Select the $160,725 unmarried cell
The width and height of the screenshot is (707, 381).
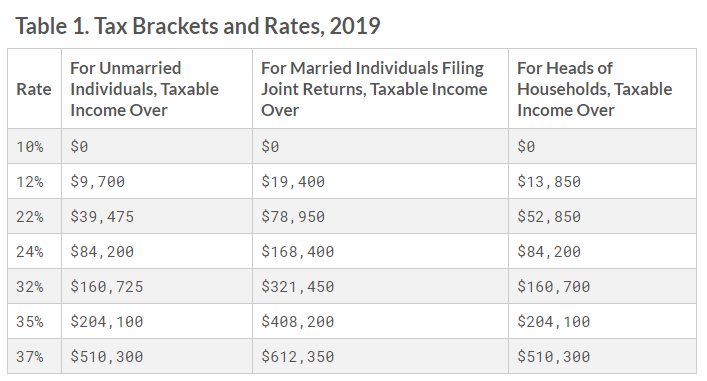[x=157, y=286]
